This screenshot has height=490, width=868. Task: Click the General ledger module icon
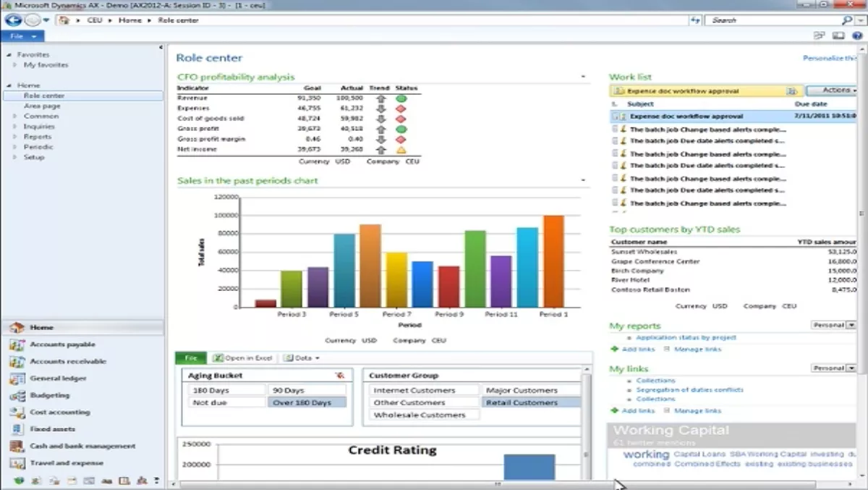coord(17,379)
